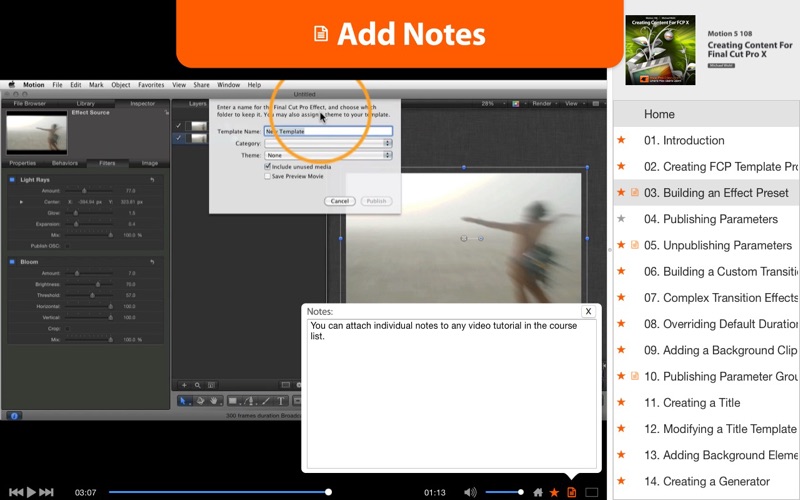800x500 pixels.
Task: Toggle the Light Rays filter checkbox
Action: click(x=12, y=180)
